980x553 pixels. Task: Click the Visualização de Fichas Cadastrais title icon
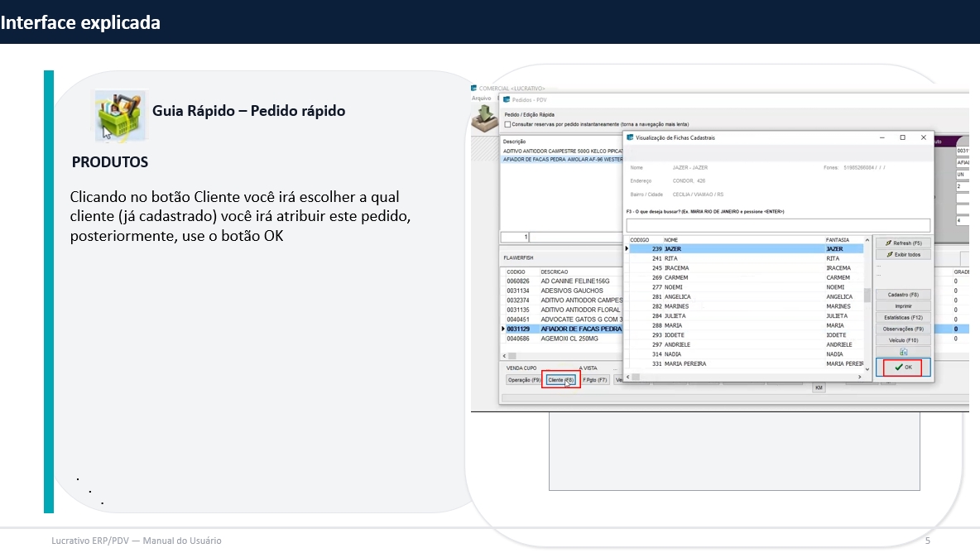pyautogui.click(x=630, y=137)
